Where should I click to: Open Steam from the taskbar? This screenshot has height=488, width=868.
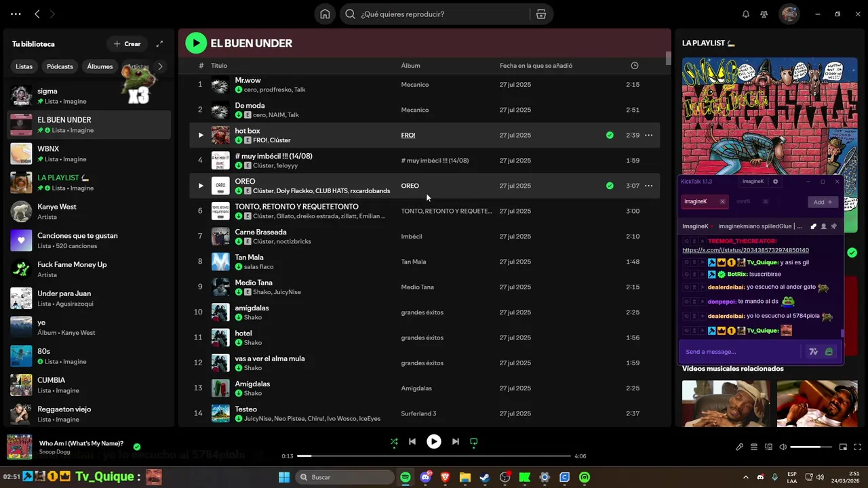coord(485,477)
